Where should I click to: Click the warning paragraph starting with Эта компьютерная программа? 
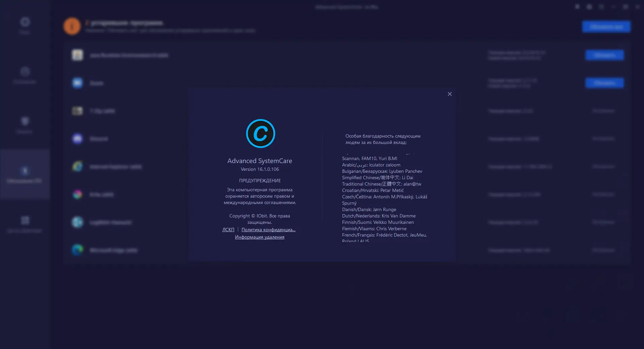[x=260, y=196]
